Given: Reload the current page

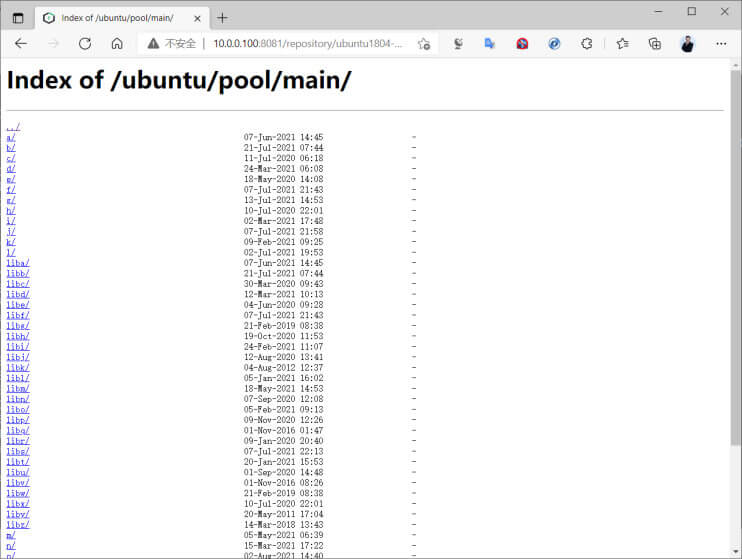Looking at the screenshot, I should point(85,44).
